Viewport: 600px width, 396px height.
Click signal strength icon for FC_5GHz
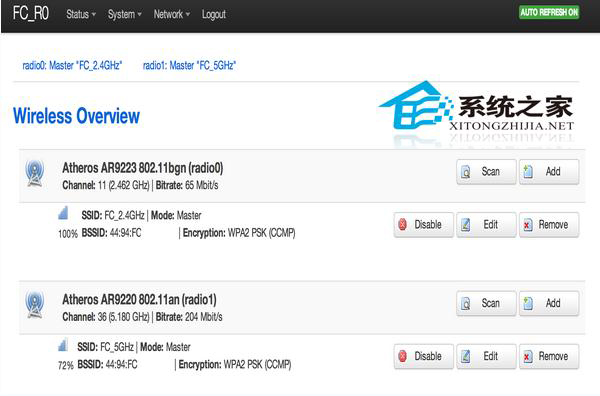click(63, 345)
